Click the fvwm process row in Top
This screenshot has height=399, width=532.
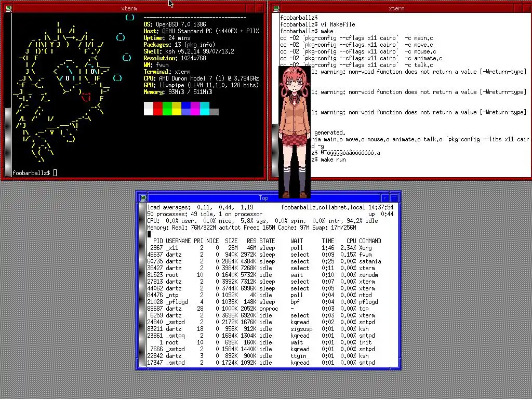point(264,255)
